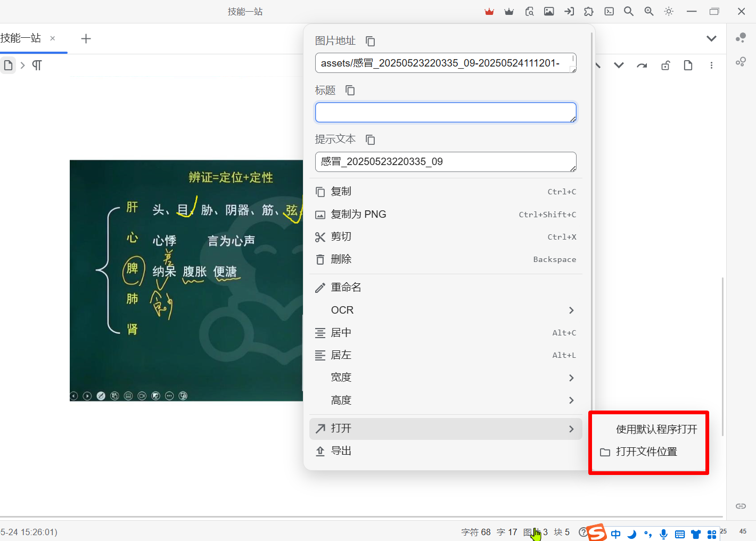Image resolution: width=756 pixels, height=541 pixels.
Task: Select 居左 alignment option
Action: pos(446,355)
